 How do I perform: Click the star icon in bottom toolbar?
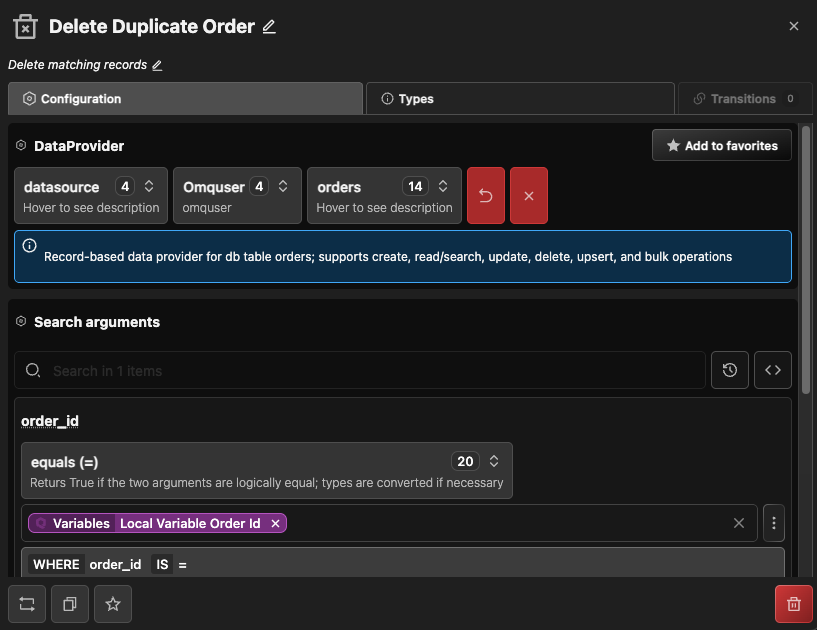pyautogui.click(x=113, y=604)
